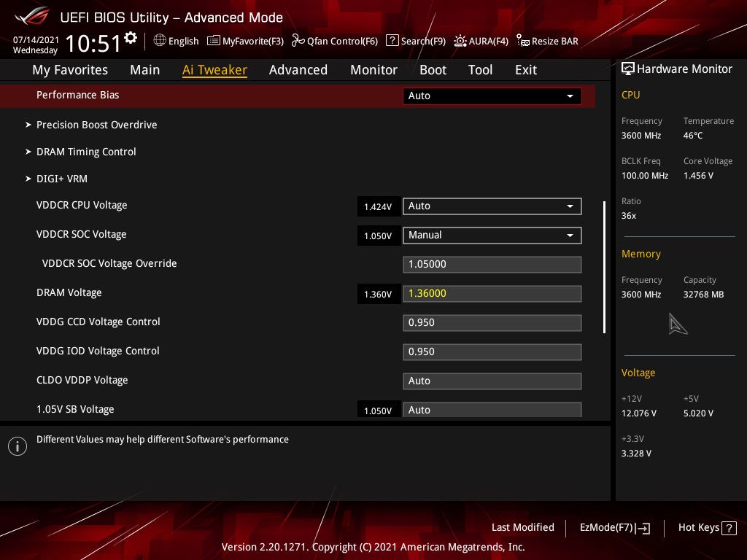Click 1.05V SB Voltage Auto field
Image resolution: width=747 pixels, height=560 pixels.
[x=492, y=410]
